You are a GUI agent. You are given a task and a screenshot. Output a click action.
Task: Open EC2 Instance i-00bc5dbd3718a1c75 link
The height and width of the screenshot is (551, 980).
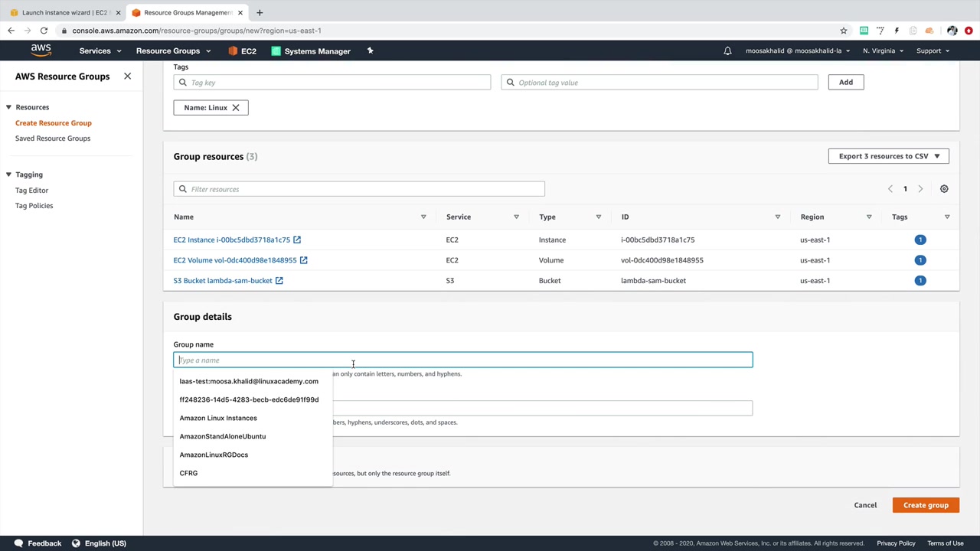click(232, 240)
